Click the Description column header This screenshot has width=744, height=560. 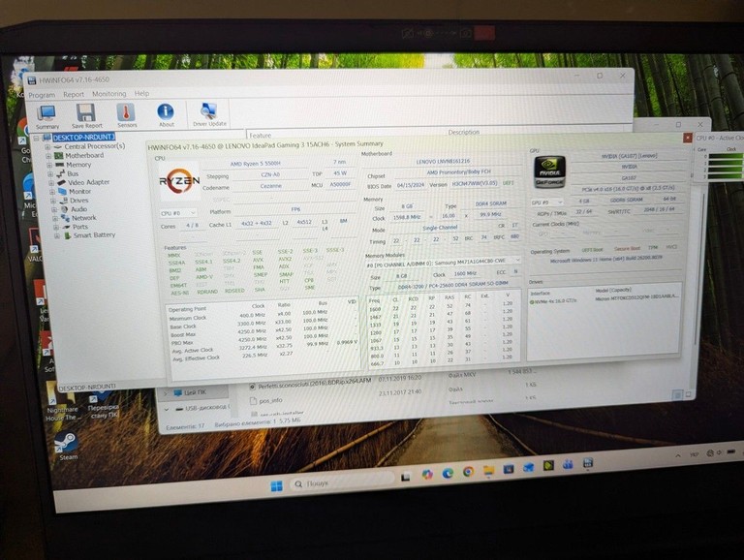(x=464, y=133)
